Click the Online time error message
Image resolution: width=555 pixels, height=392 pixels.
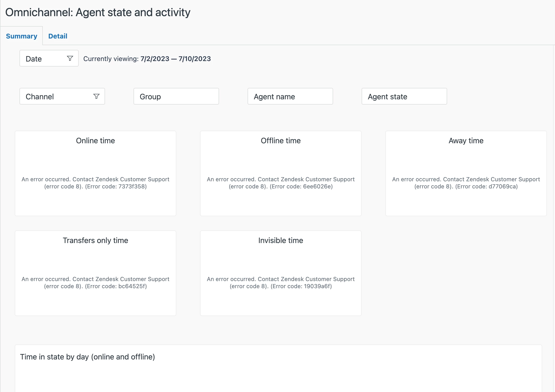click(x=95, y=183)
